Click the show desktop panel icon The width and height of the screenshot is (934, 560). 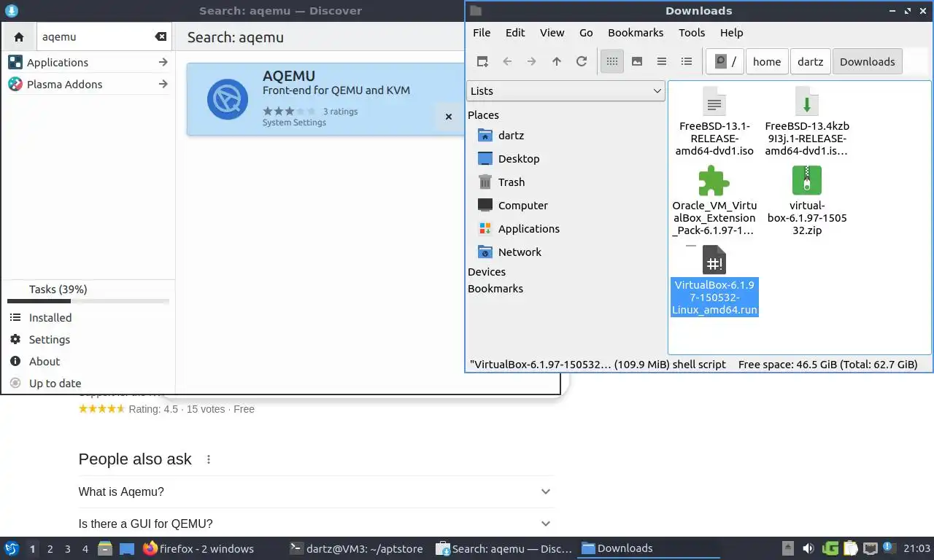click(x=127, y=548)
